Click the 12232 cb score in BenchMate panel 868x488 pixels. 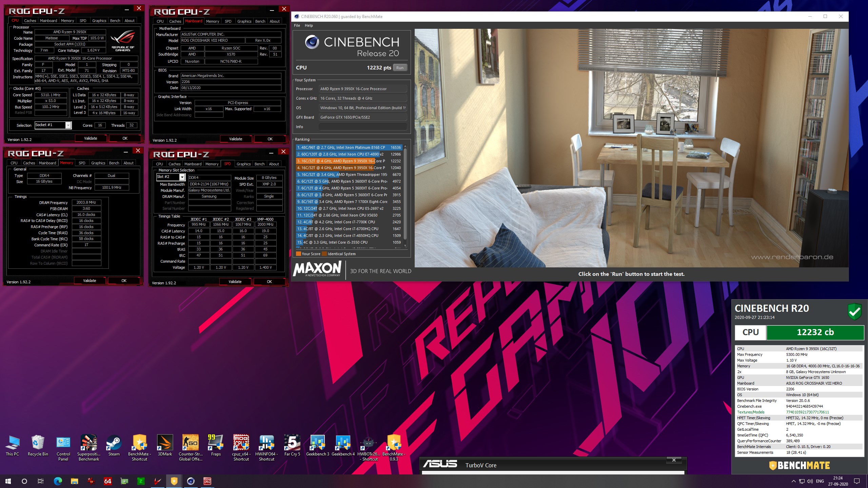coord(815,332)
